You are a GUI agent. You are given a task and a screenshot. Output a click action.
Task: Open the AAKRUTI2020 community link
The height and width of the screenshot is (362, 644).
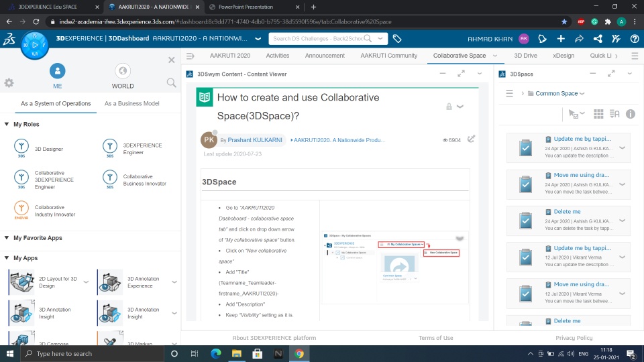click(x=338, y=140)
